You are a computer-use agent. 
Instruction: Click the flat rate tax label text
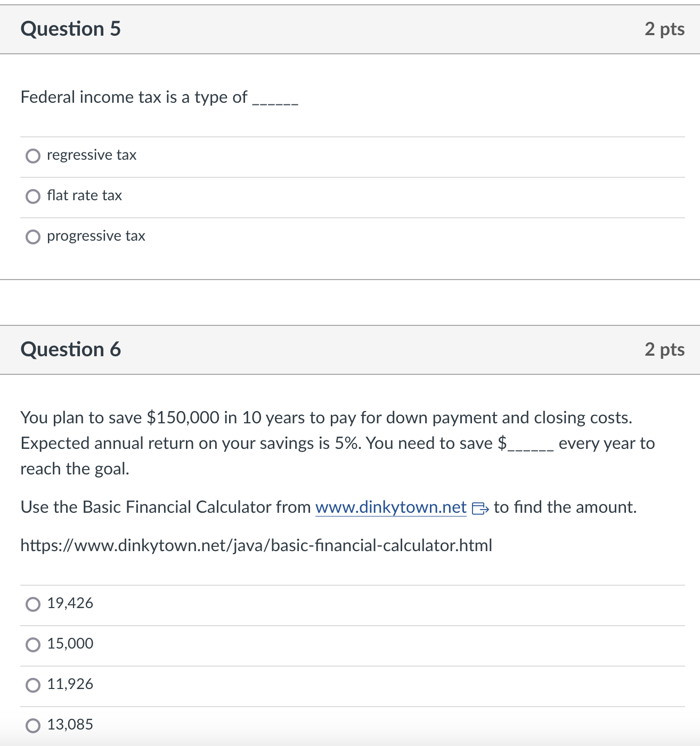84,195
